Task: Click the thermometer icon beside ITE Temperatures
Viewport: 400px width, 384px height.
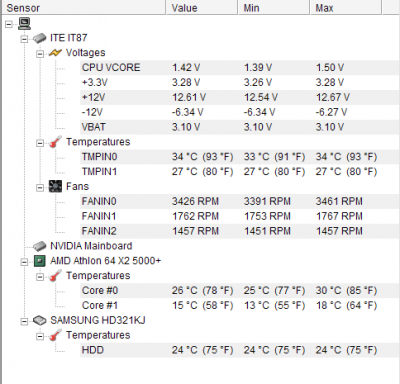Action: [x=55, y=142]
